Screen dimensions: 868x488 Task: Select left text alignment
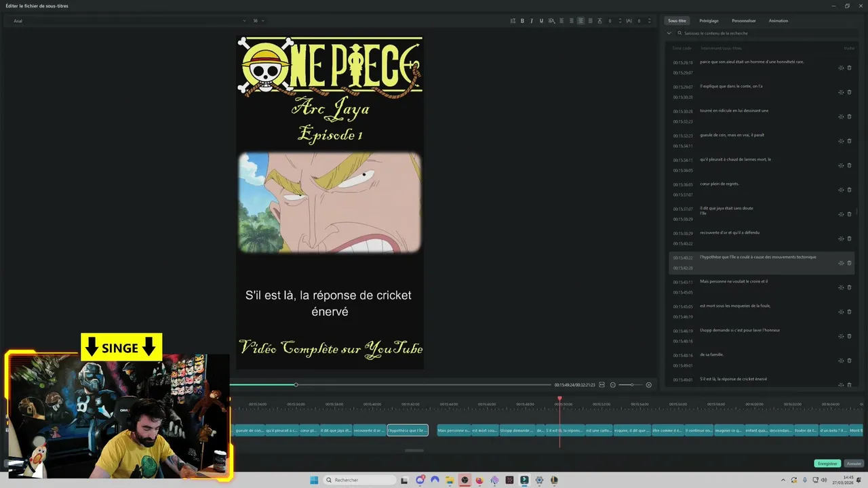[x=561, y=21]
